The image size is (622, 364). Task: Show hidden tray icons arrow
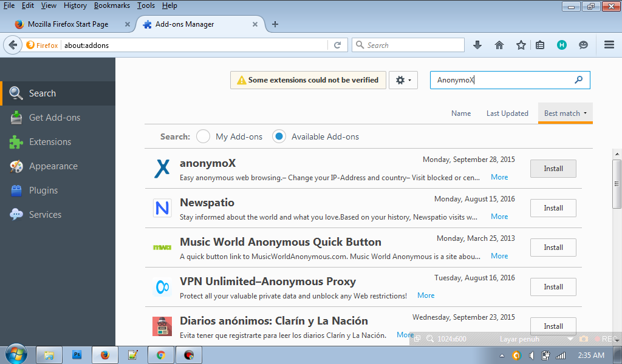coord(502,356)
